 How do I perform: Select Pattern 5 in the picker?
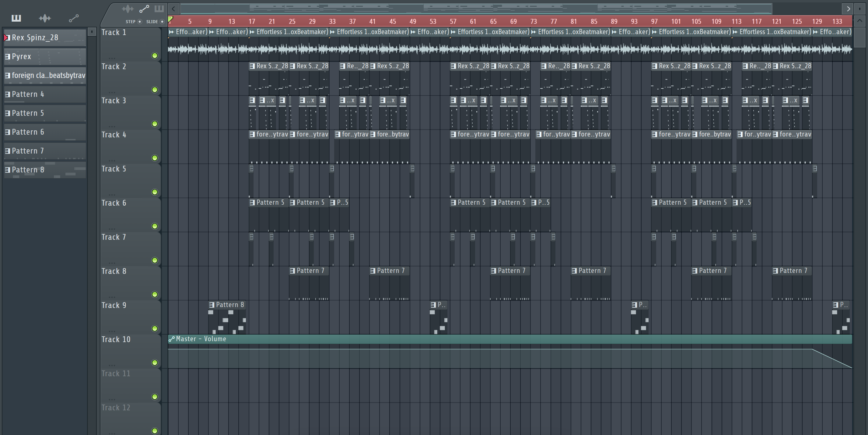pos(45,113)
